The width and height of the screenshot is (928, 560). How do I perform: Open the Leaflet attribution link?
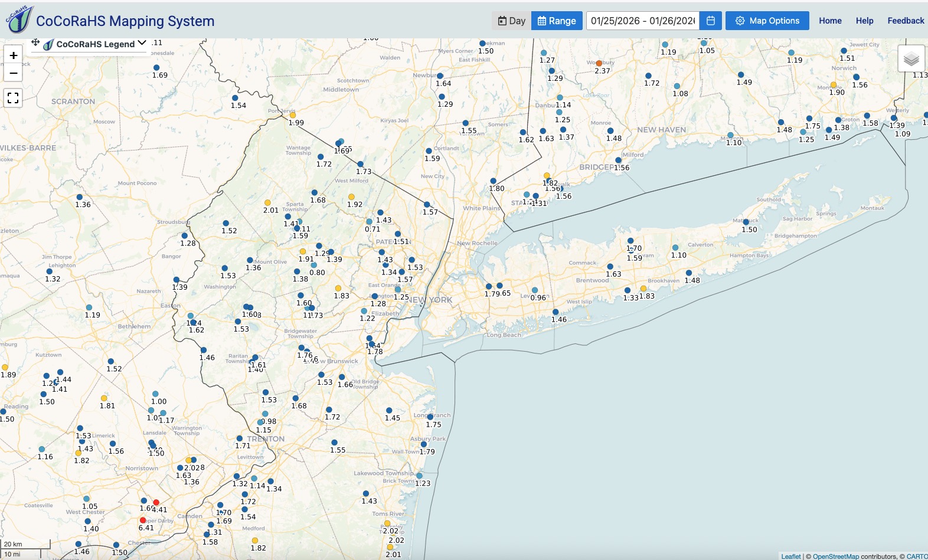[790, 556]
